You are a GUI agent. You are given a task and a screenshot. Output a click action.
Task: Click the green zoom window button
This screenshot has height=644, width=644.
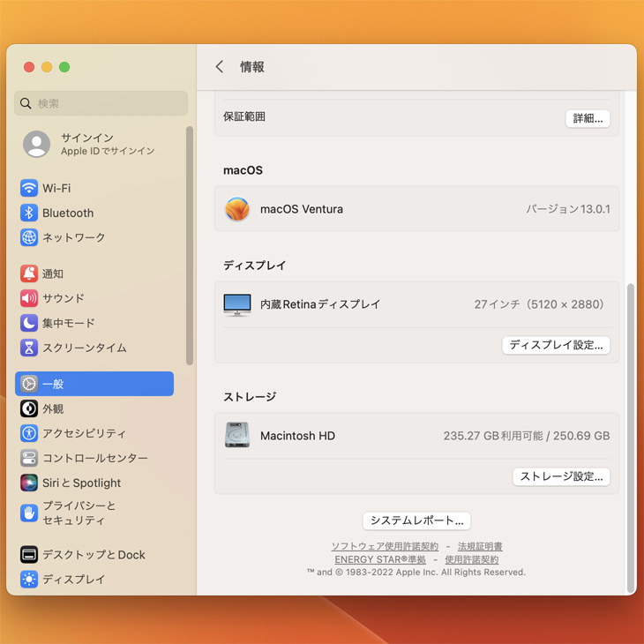coord(64,66)
